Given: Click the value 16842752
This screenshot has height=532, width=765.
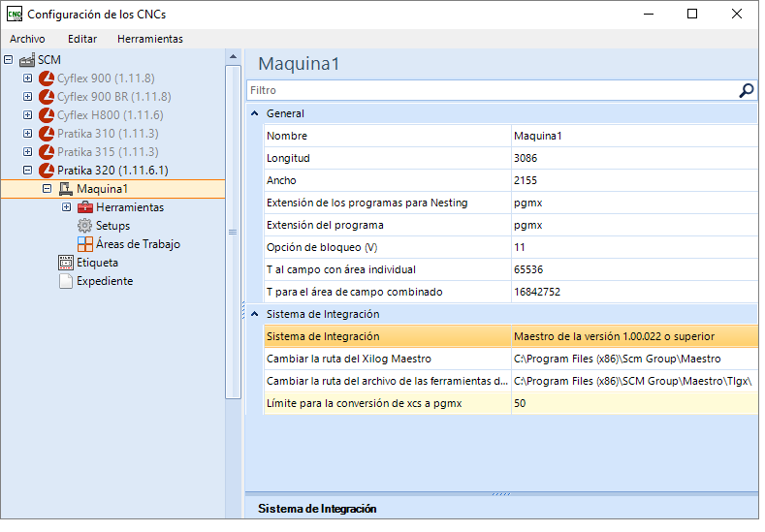Looking at the screenshot, I should [635, 293].
